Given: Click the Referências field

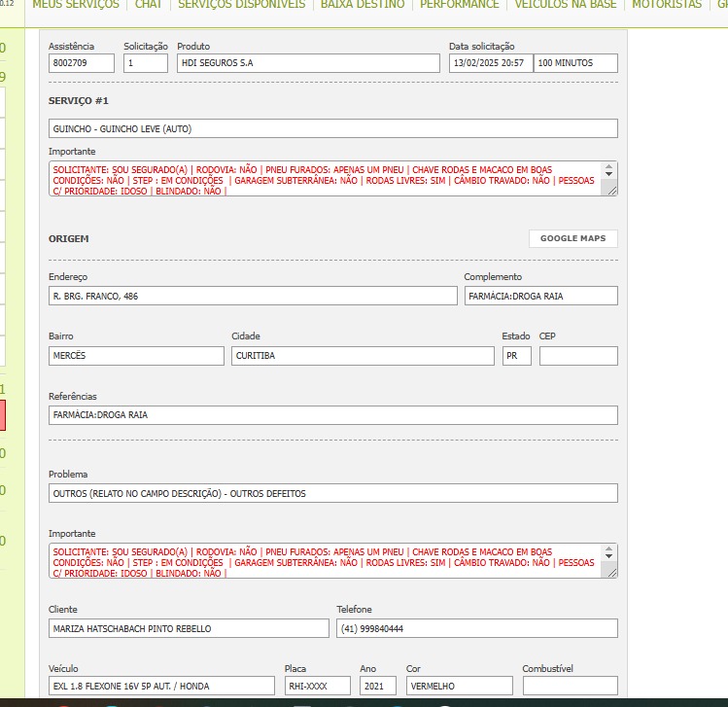Looking at the screenshot, I should (x=332, y=415).
